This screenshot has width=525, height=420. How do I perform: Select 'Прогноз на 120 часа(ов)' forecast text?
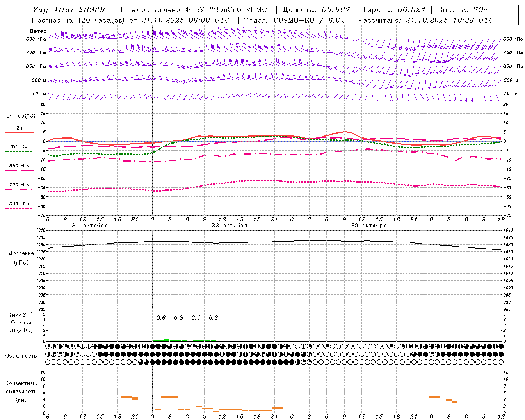tap(79, 20)
